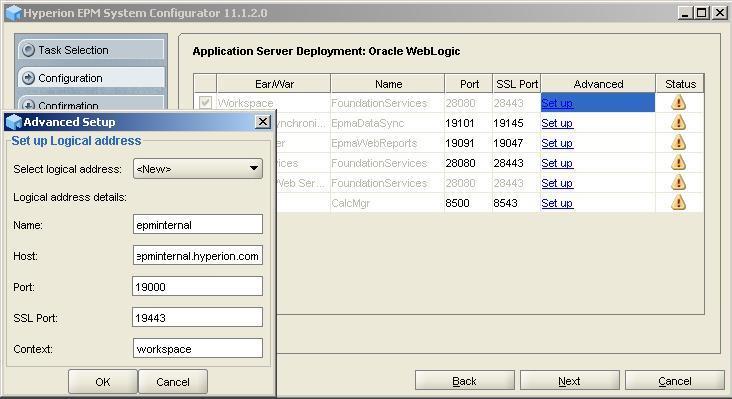Select the Confirmation step

91,103
